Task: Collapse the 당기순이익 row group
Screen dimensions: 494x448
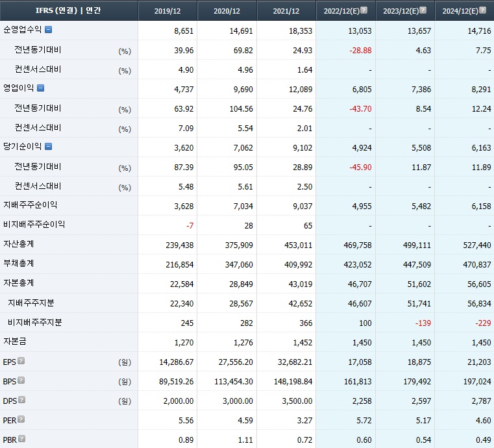Action: pos(48,146)
